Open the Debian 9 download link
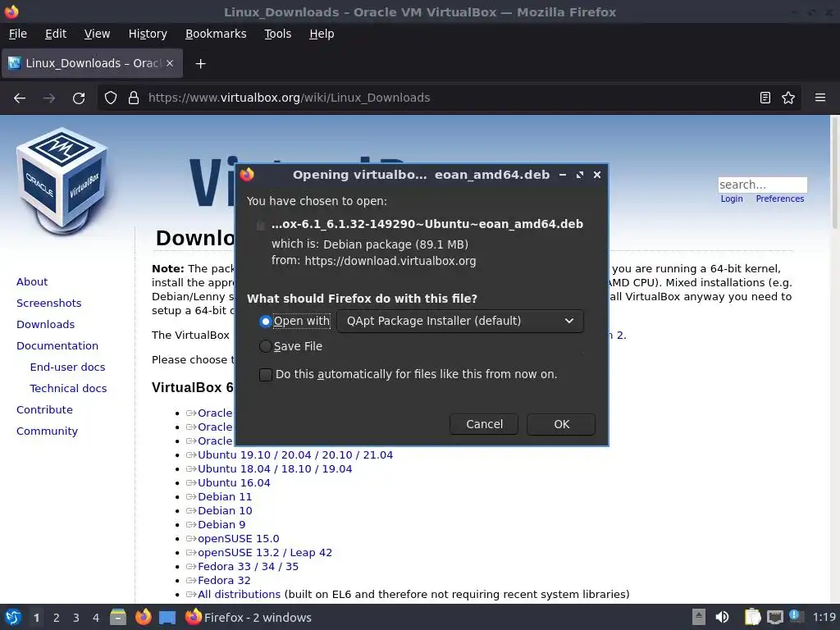Screen dimensions: 840x630 (221, 524)
